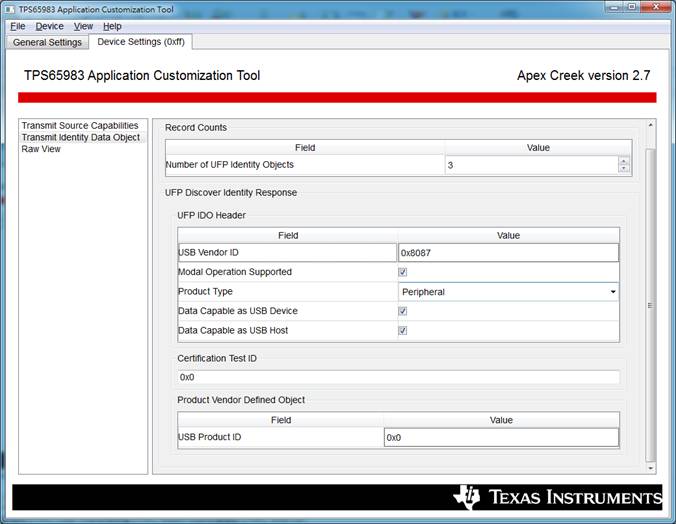Click the USB Product ID value field
Viewport: 676px width, 524px height.
[501, 437]
